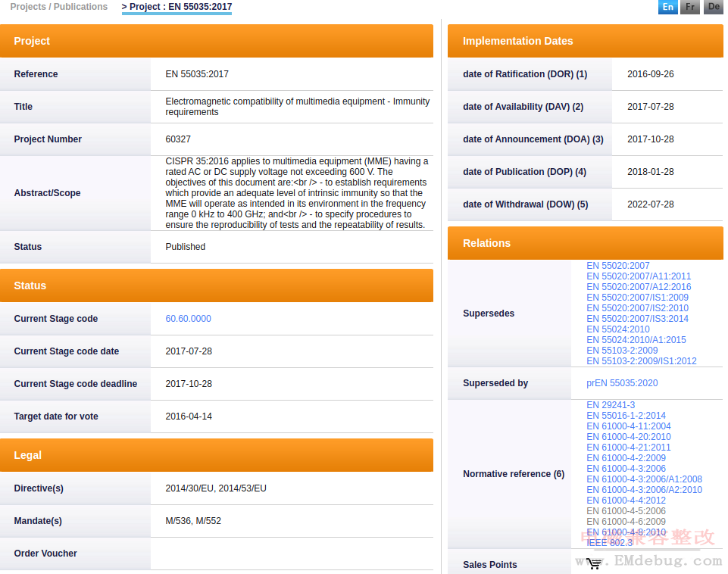Open EN 55103-2:2009 link

[622, 351]
